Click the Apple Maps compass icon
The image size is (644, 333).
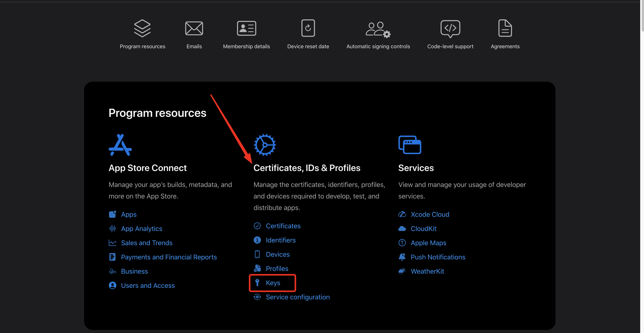(x=402, y=243)
